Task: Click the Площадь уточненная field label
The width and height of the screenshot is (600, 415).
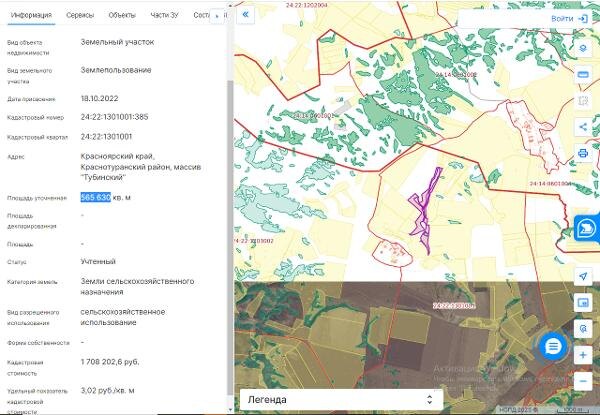Action: pos(37,198)
